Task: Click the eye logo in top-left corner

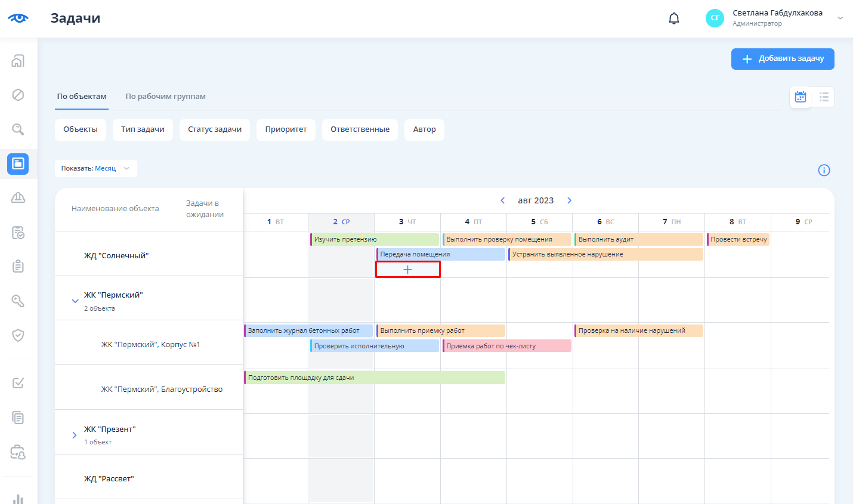Action: point(18,18)
